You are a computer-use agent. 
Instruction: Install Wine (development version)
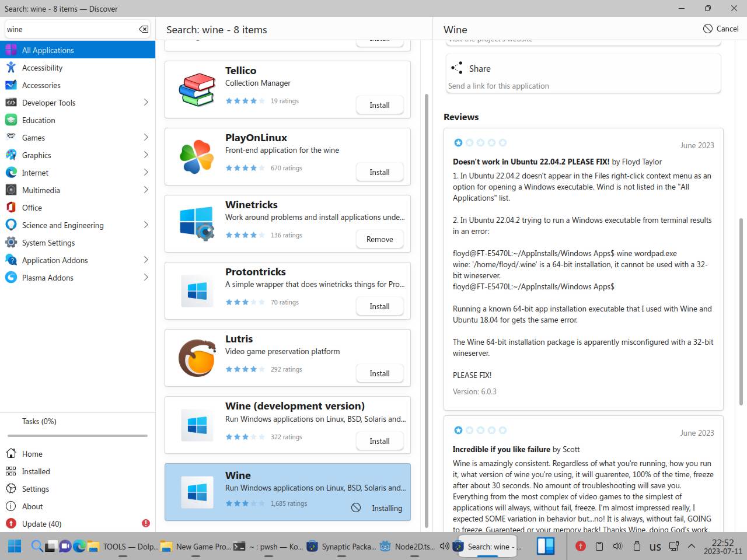click(379, 441)
